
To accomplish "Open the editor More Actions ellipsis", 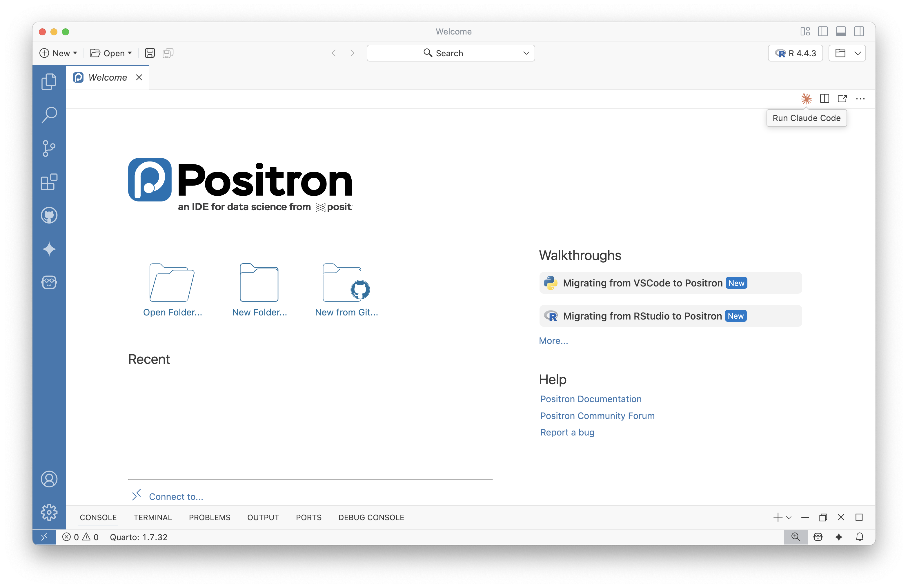I will [860, 99].
